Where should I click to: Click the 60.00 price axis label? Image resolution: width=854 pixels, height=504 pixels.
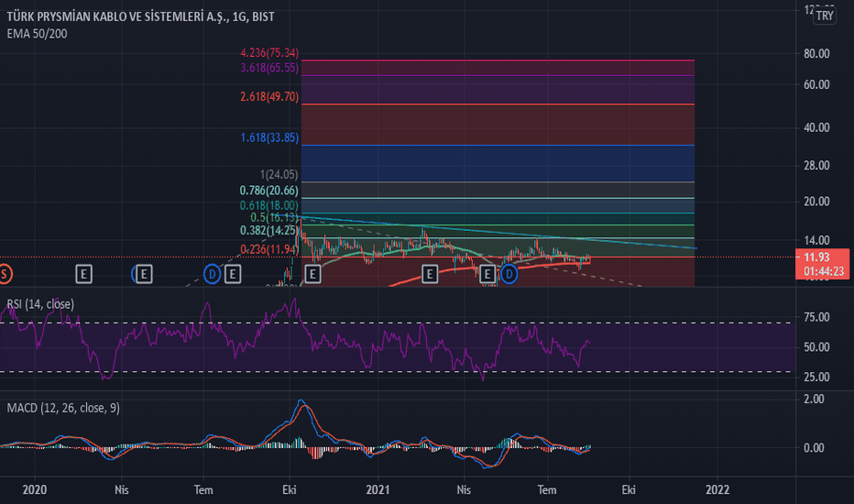816,84
